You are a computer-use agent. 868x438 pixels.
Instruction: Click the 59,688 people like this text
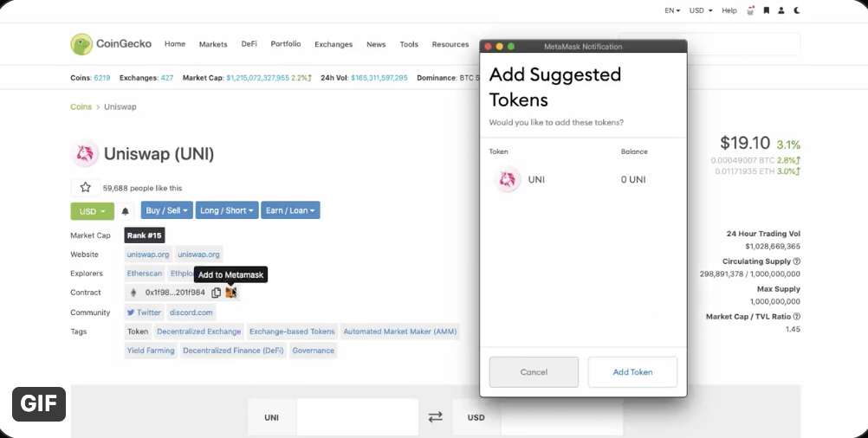click(142, 188)
